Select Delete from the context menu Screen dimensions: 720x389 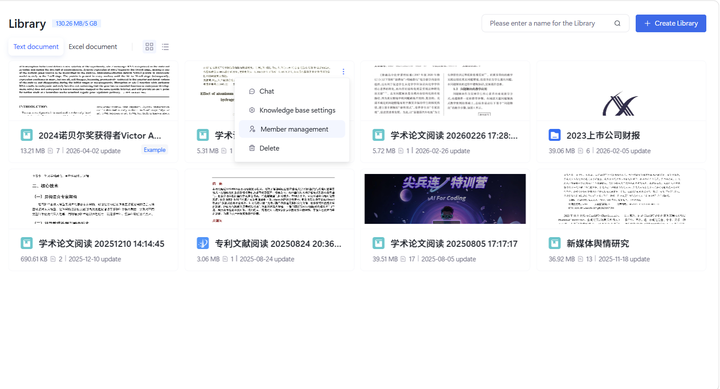click(292, 148)
